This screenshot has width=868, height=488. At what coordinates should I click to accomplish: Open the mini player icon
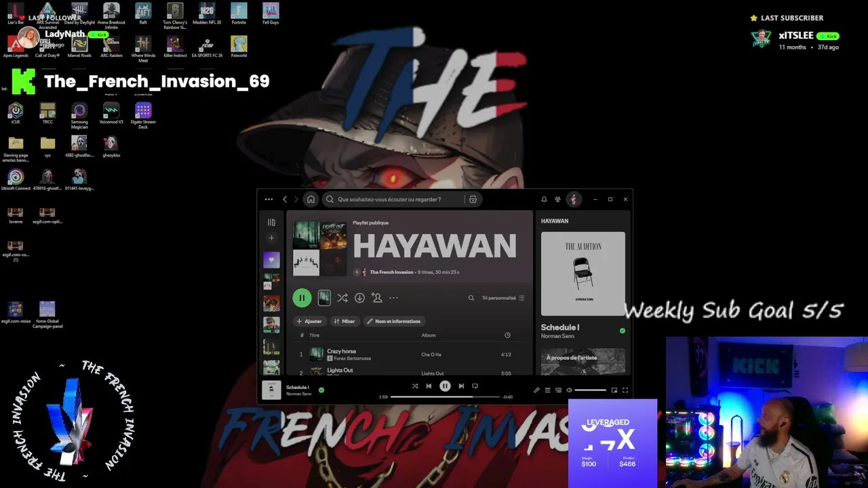(614, 390)
